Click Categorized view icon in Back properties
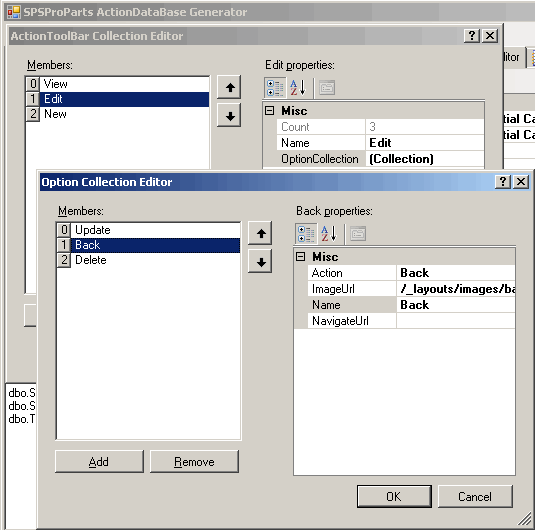535x530 pixels. click(x=306, y=234)
